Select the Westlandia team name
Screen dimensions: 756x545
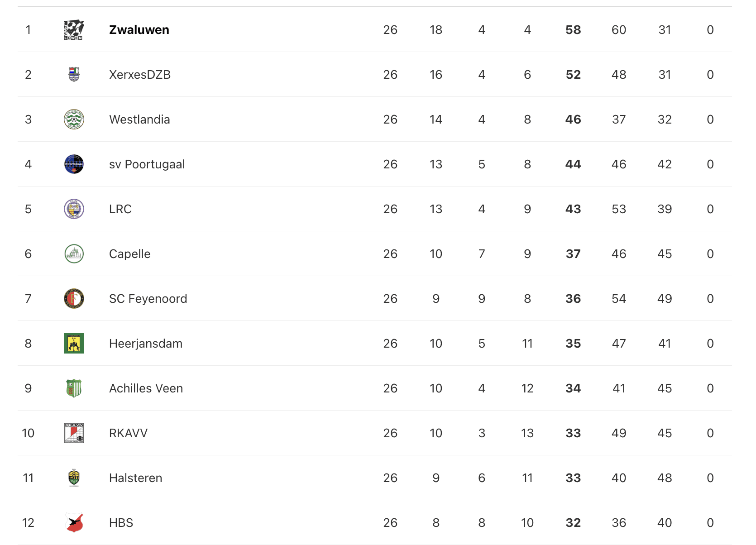[139, 120]
